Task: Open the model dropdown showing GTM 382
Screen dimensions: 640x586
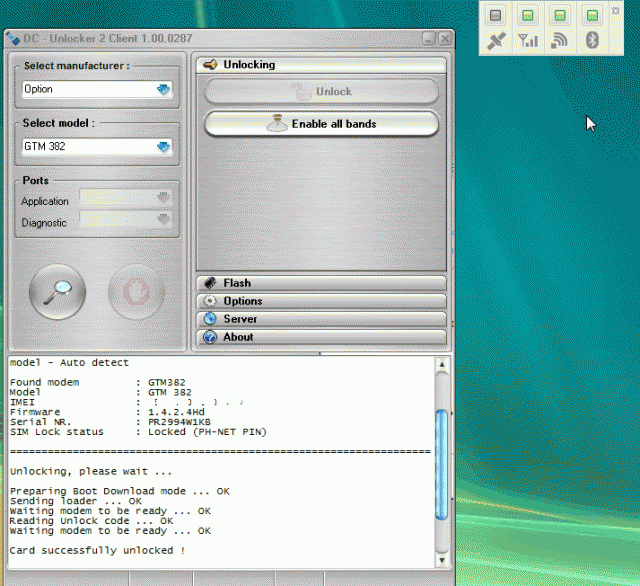Action: click(97, 146)
